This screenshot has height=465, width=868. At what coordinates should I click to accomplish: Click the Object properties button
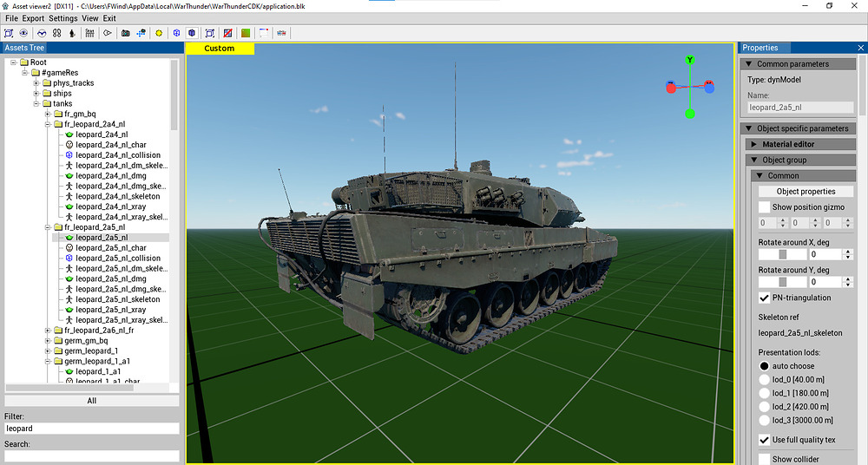point(806,192)
